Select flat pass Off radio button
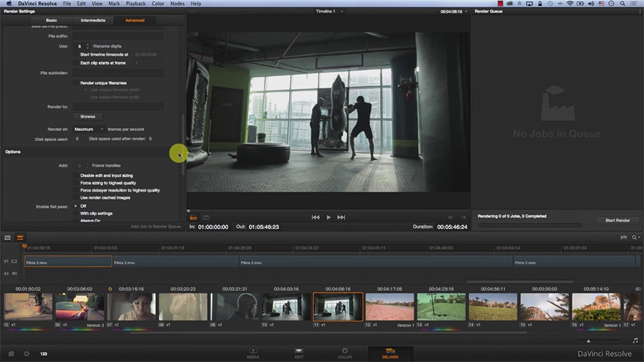 pyautogui.click(x=75, y=206)
